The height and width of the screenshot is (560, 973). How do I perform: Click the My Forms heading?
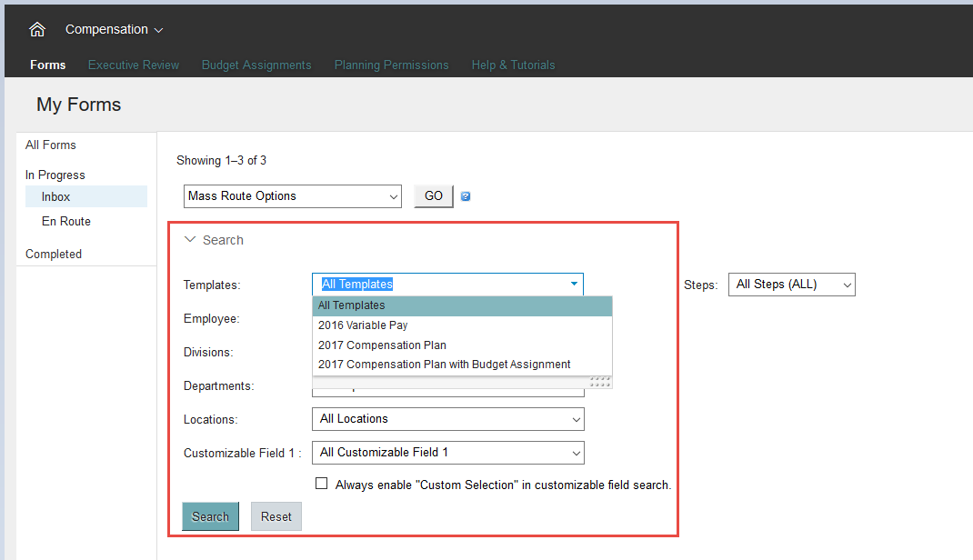pos(79,105)
